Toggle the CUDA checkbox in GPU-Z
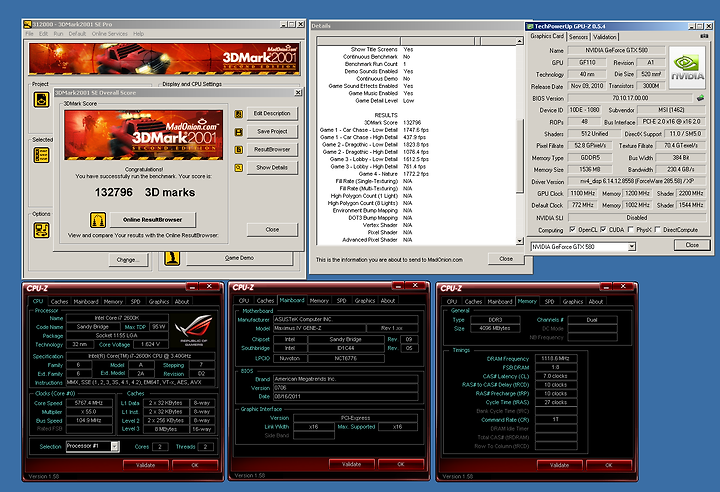 [x=603, y=229]
